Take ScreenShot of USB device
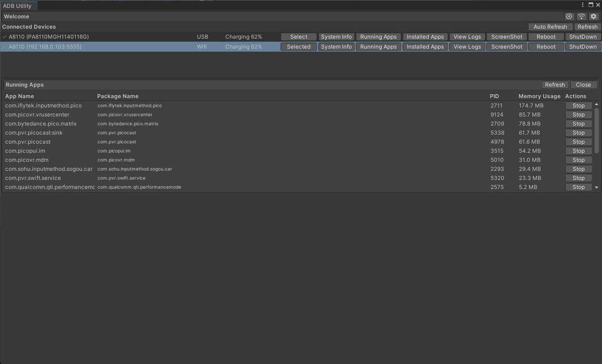The width and height of the screenshot is (602, 364). pyautogui.click(x=507, y=37)
